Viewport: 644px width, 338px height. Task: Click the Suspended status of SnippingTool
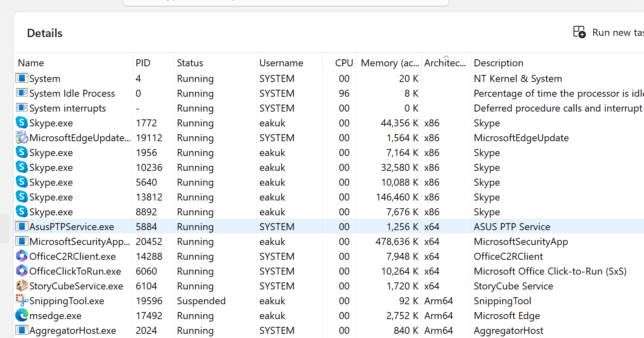[x=201, y=301]
